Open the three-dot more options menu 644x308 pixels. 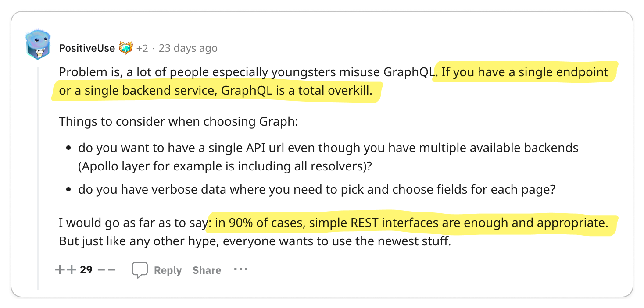pos(241,269)
